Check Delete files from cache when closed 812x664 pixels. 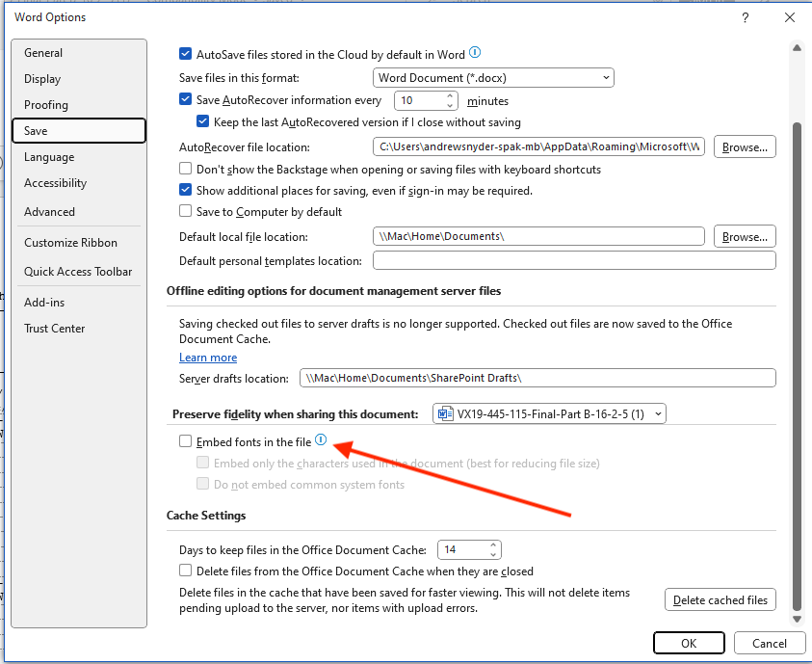[x=186, y=571]
